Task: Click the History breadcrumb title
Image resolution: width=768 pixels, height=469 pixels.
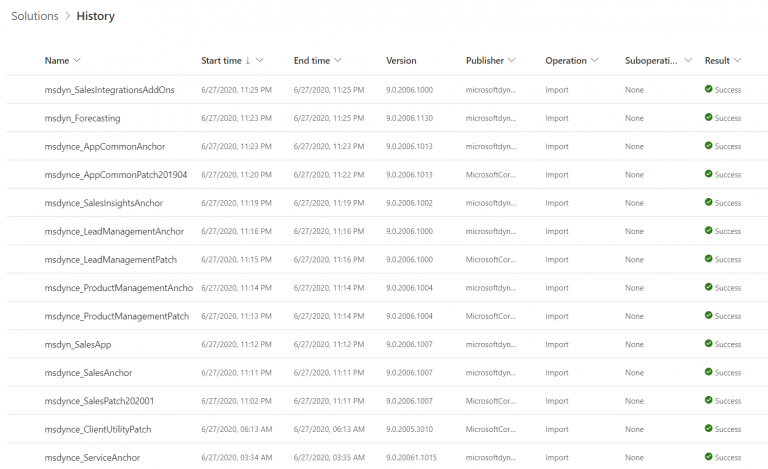Action: click(96, 16)
